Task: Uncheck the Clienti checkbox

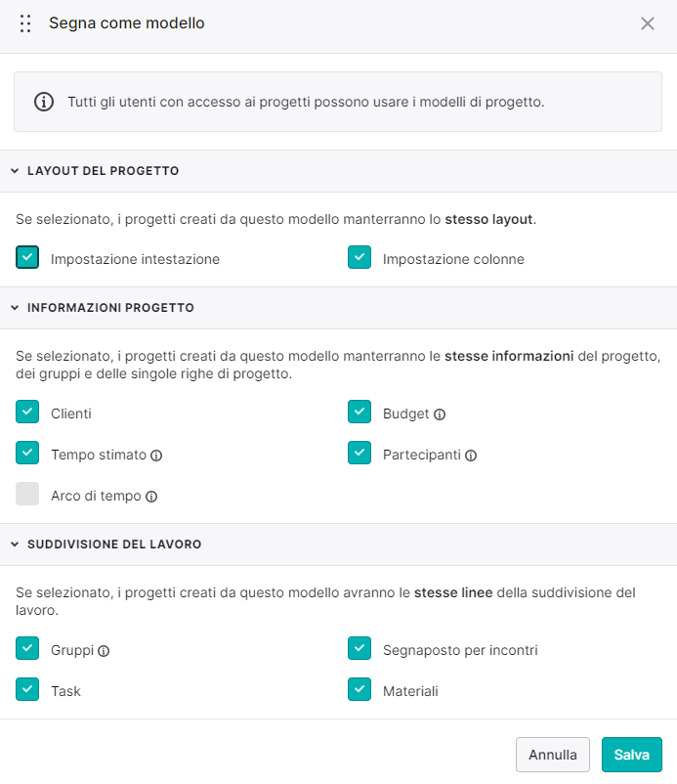Action: point(27,412)
